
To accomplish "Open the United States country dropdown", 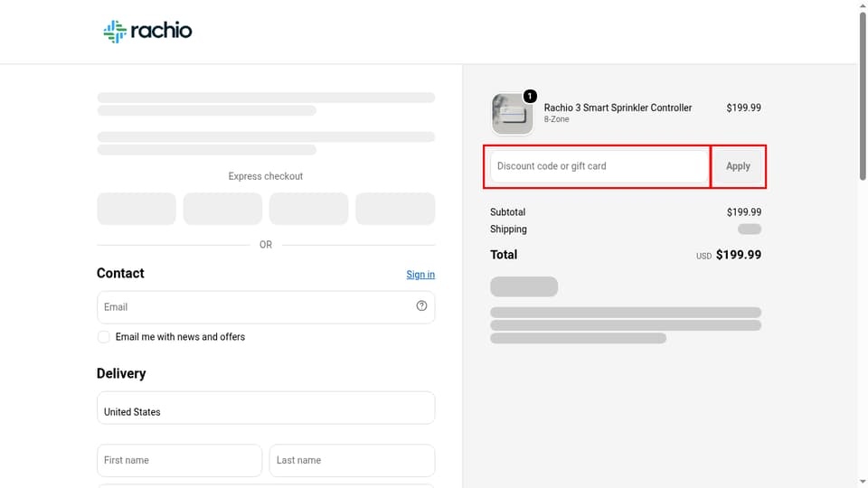I will [266, 408].
